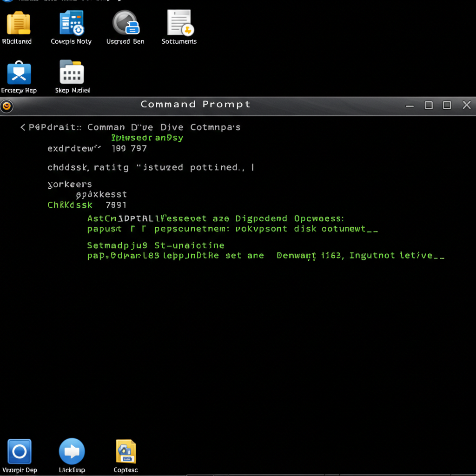Click the blue globe icon at top-left edge
Screen dimensions: 476x476
[x=7, y=1]
